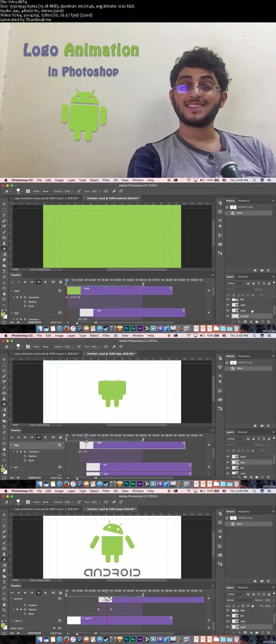Image resolution: width=276 pixels, height=644 pixels.
Task: Select the Clone Stamp tool in the 00:01:24 frame
Action: click(x=4, y=554)
